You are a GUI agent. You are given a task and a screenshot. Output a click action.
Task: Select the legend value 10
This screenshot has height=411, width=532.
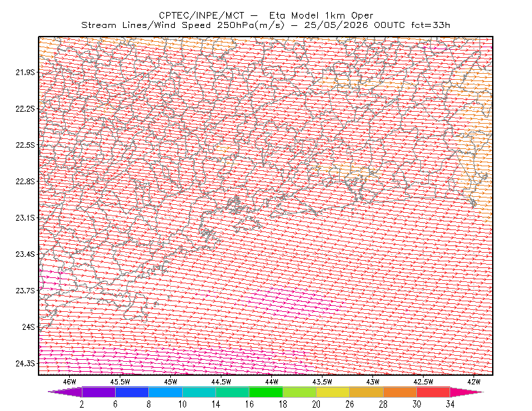pos(182,404)
